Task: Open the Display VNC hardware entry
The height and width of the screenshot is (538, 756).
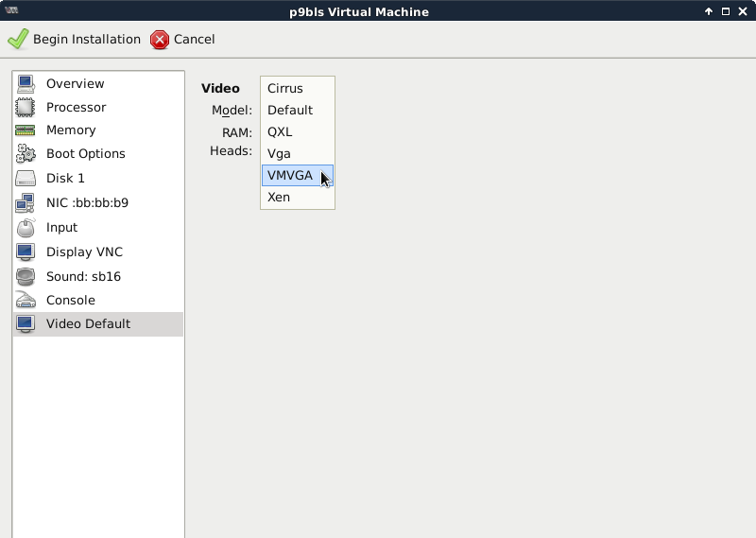Action: (84, 252)
